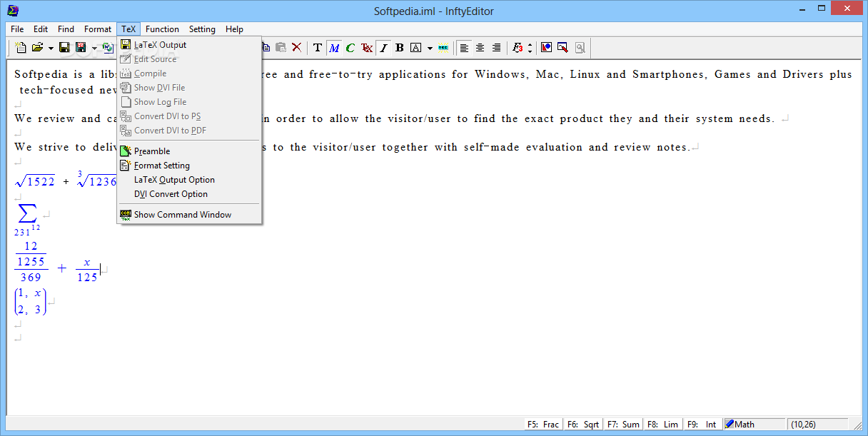Viewport: 868px width, 436px height.
Task: Toggle the blue M math mode button
Action: click(334, 48)
